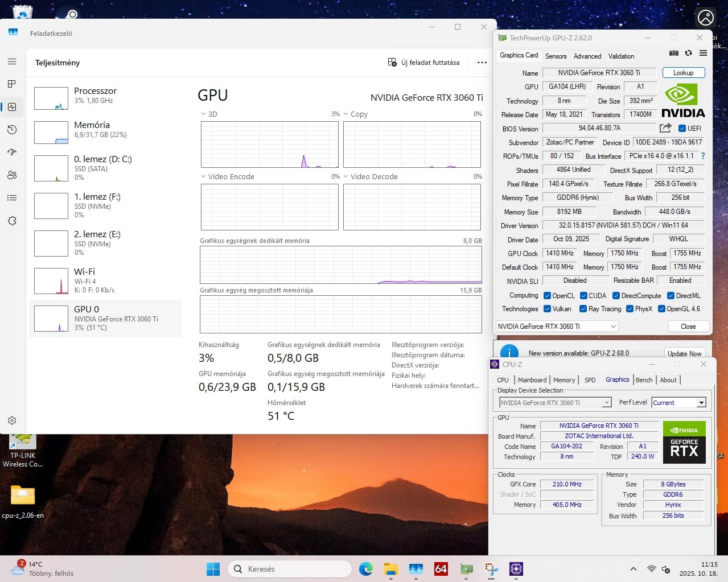This screenshot has width=728, height=582.
Task: Take a GPU-Z screenshot with camera icon
Action: click(x=673, y=53)
